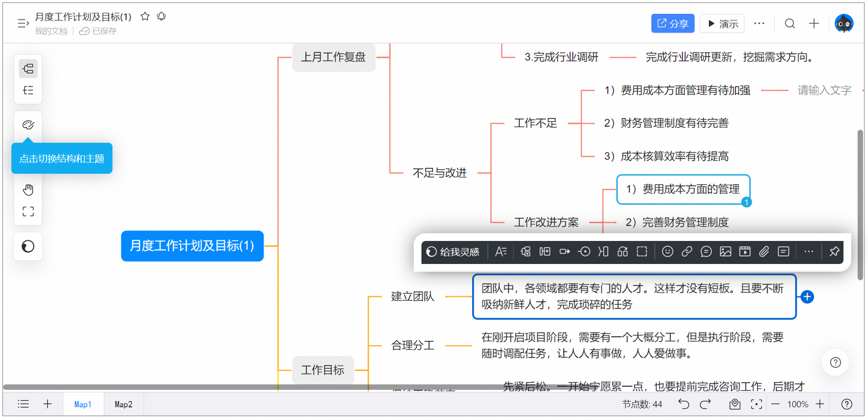Select the Map1 tab

83,404
